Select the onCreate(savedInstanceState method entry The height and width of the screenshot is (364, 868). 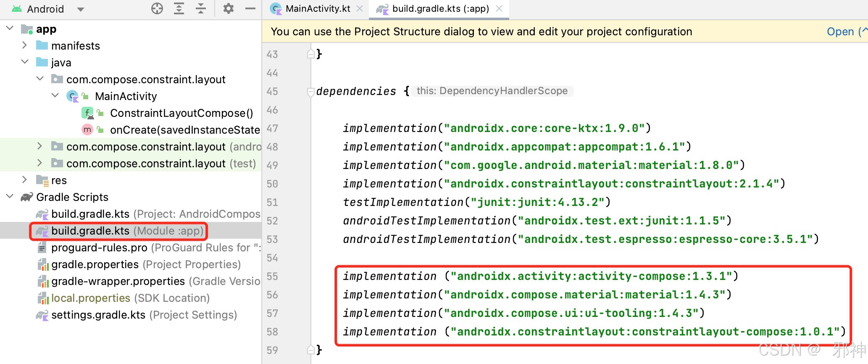pos(185,130)
